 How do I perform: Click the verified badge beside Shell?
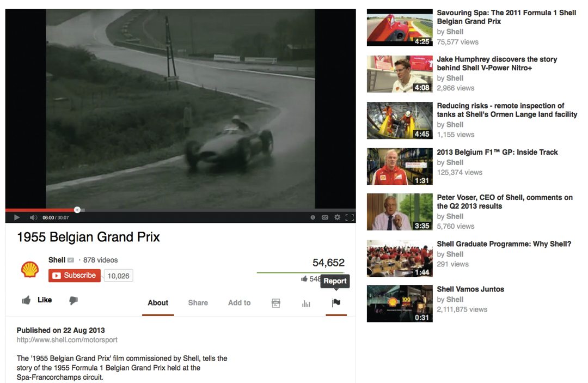click(70, 260)
